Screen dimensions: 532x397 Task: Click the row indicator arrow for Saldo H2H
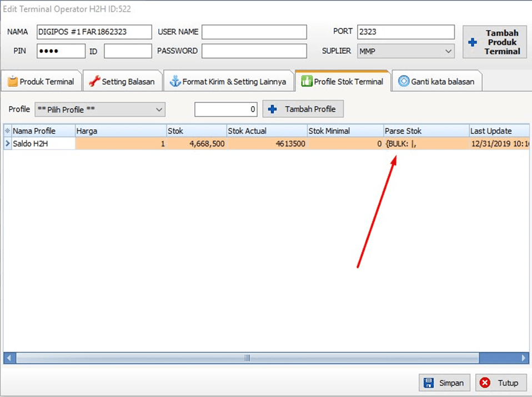click(x=7, y=144)
